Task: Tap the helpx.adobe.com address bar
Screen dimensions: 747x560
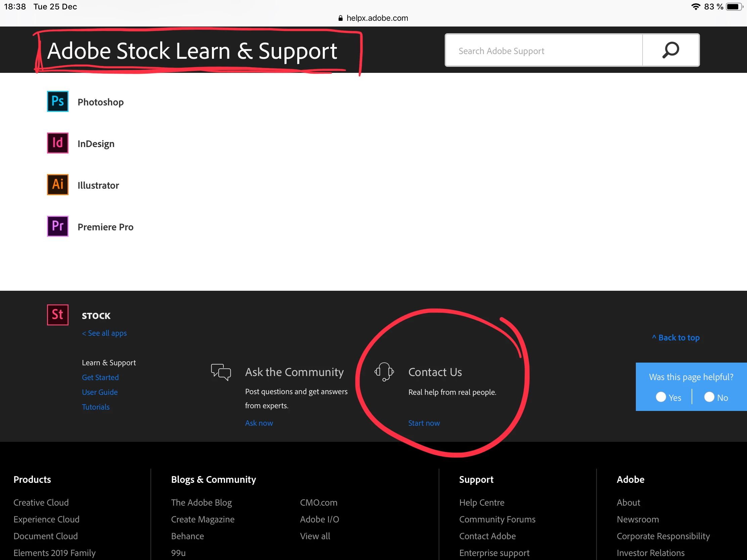Action: pyautogui.click(x=373, y=18)
